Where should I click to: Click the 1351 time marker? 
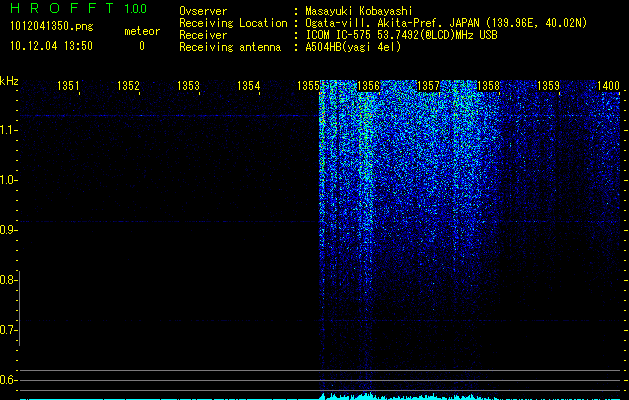tap(68, 86)
